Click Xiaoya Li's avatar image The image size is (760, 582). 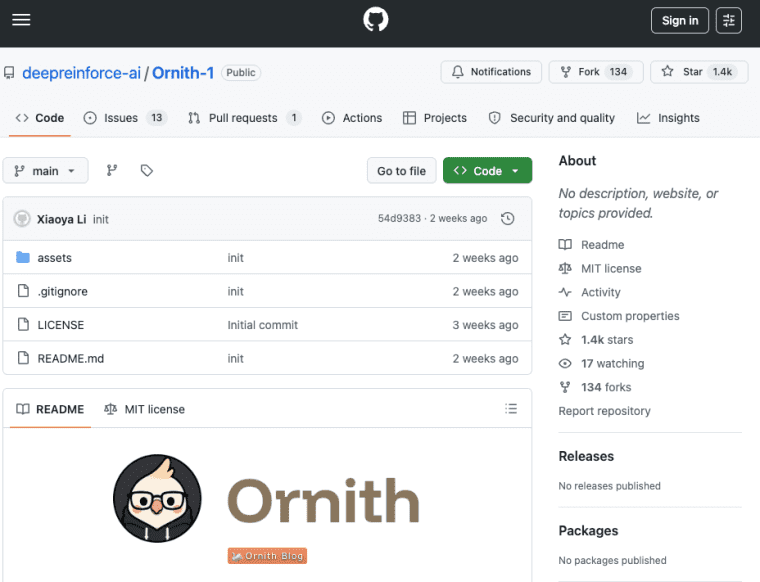[x=22, y=219]
